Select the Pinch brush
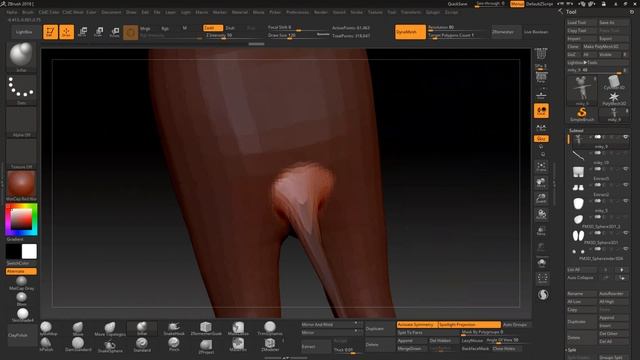The width and height of the screenshot is (640, 360). click(174, 344)
